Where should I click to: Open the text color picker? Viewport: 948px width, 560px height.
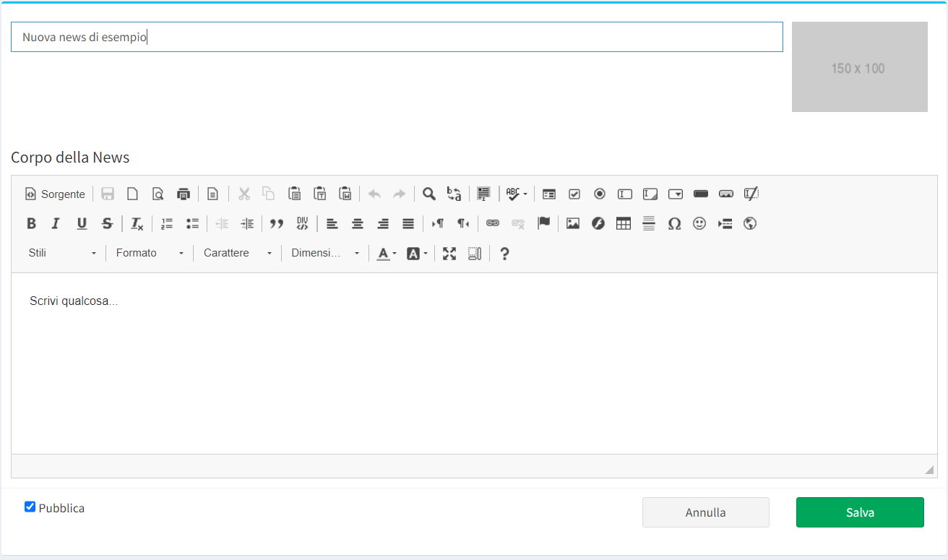tap(387, 254)
